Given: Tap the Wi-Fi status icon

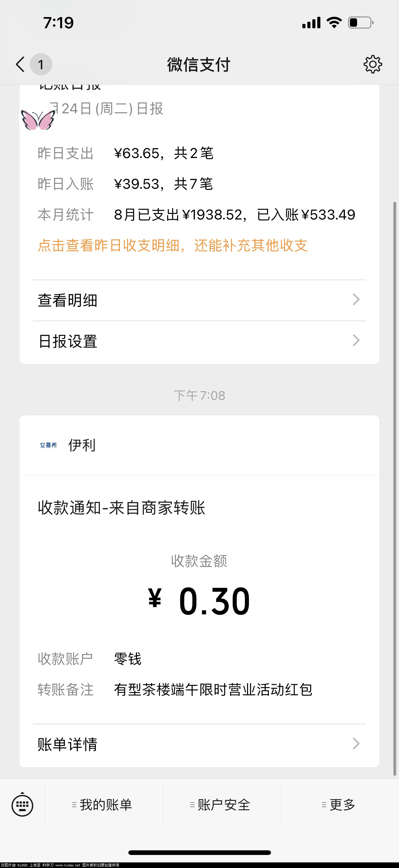Looking at the screenshot, I should pyautogui.click(x=334, y=23).
